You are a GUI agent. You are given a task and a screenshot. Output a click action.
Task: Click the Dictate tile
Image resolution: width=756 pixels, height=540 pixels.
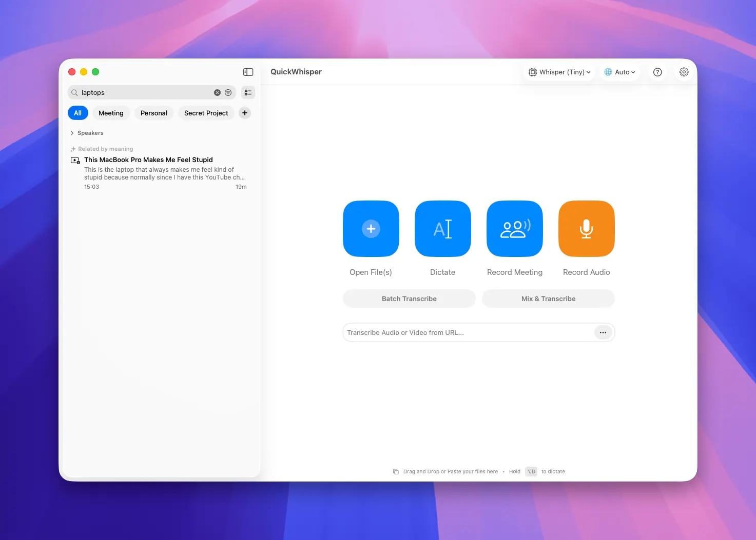(443, 229)
